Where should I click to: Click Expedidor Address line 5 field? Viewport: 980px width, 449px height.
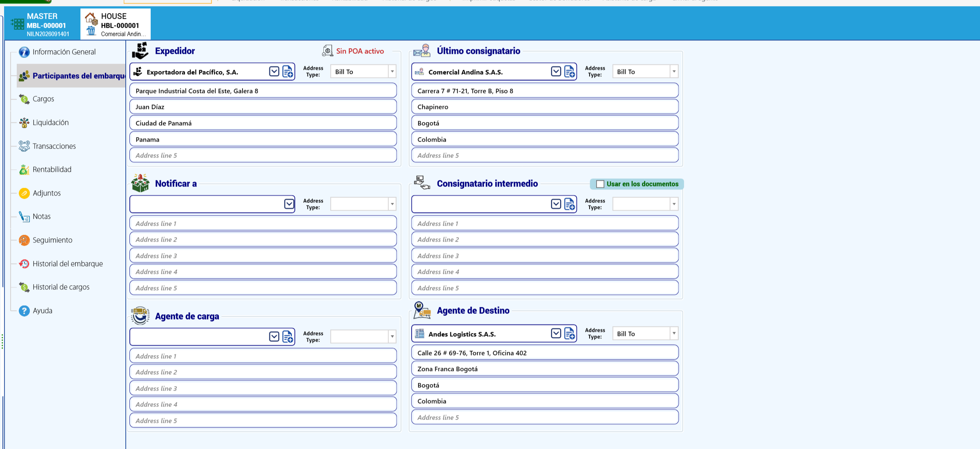(x=263, y=155)
